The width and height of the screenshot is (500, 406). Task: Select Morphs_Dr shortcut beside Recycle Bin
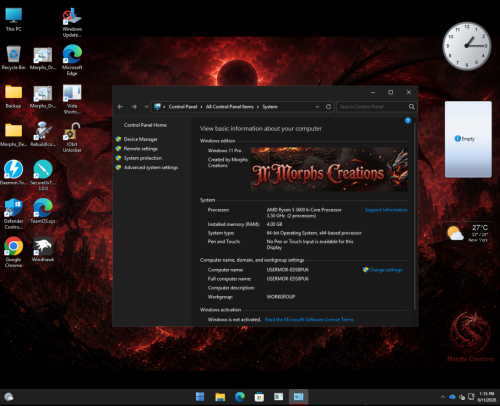click(x=43, y=58)
